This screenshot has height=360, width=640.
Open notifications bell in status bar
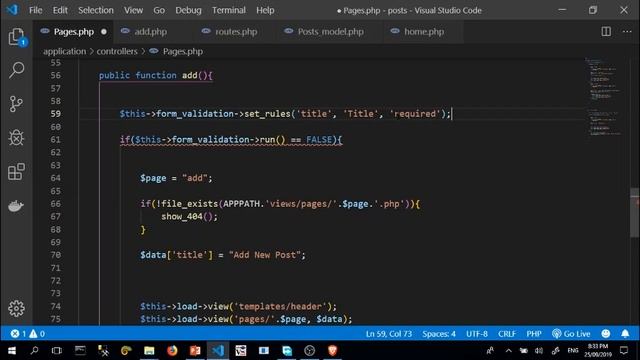625,334
